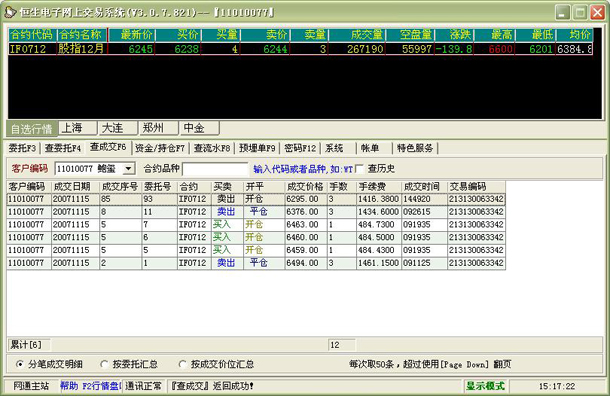Click the 最新价 quote column header
This screenshot has width=610, height=396.
pos(132,35)
